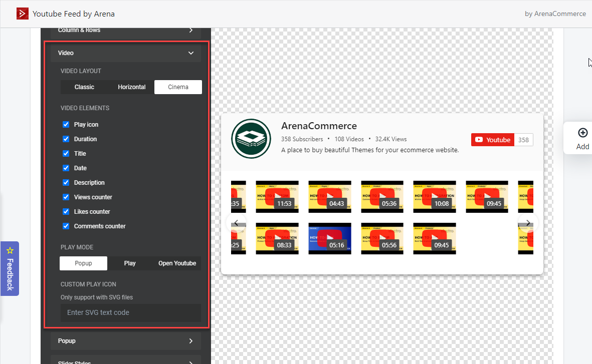Screen dimensions: 592x364
Task: Click the Youtube Feed by Arena logo icon
Action: (22, 14)
